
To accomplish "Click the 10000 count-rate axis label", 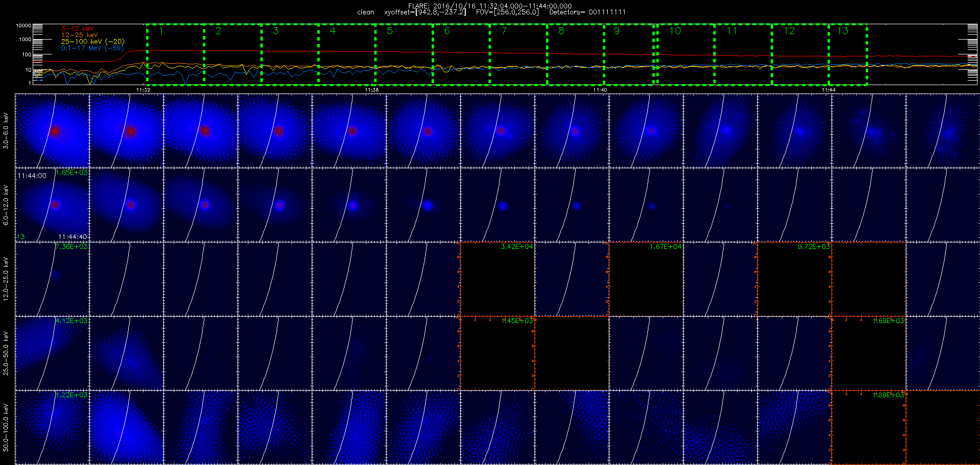I will pos(23,25).
